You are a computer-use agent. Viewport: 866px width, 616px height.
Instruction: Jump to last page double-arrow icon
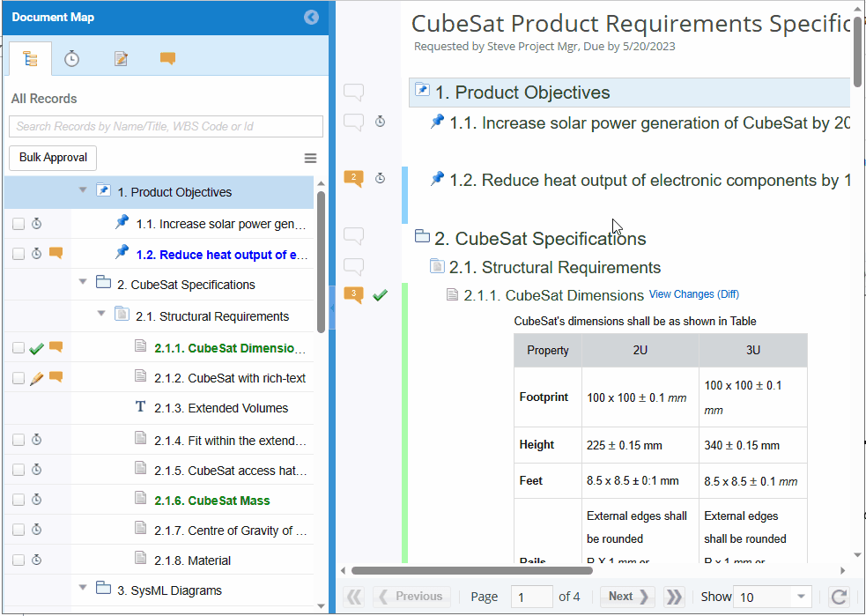674,597
